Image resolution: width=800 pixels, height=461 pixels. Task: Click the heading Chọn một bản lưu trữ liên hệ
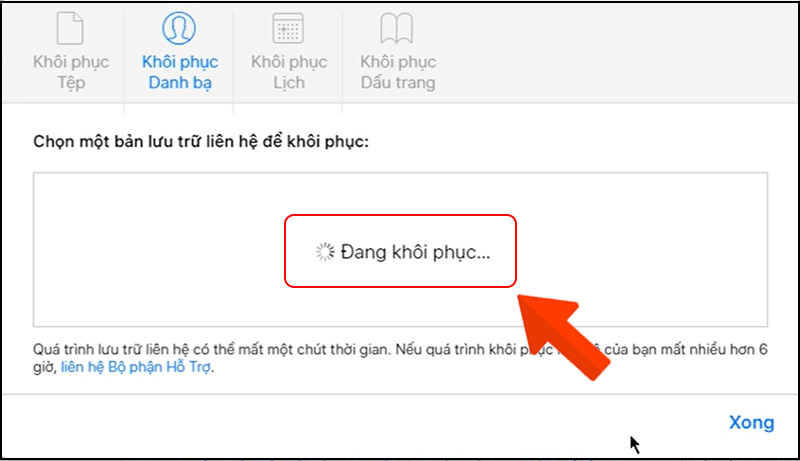[x=201, y=141]
